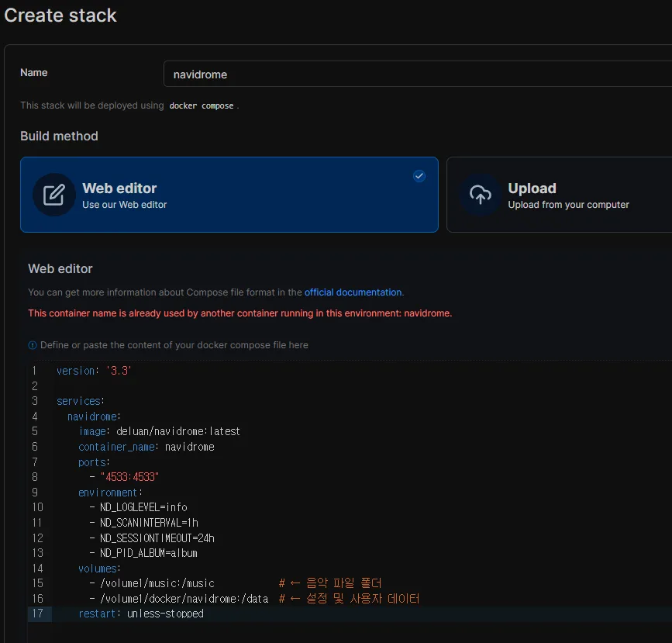The width and height of the screenshot is (672, 643).
Task: Select the Upload build method card
Action: tap(558, 195)
